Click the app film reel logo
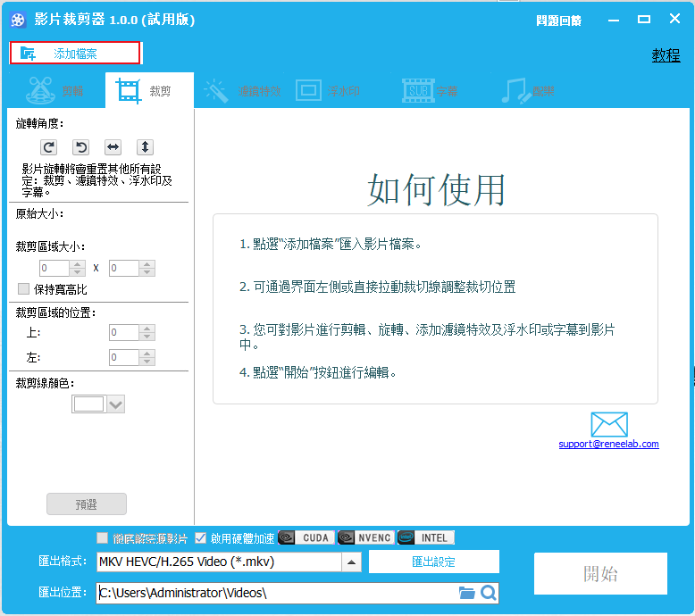Viewport: 695px width, 616px height. [x=18, y=20]
